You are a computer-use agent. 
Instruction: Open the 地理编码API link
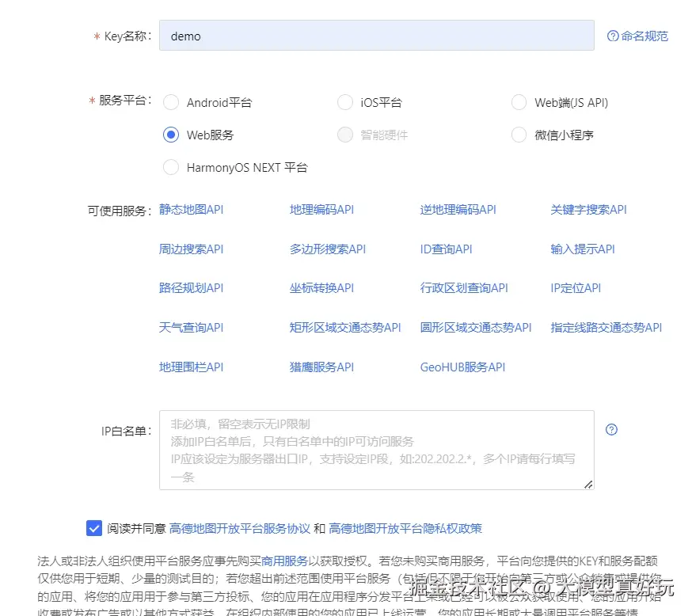click(321, 210)
